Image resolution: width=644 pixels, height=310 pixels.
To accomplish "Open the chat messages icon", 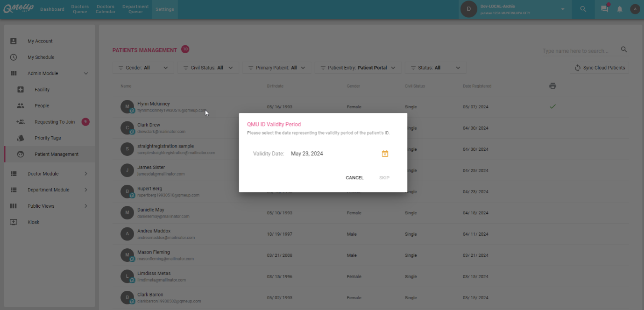I will point(604,9).
